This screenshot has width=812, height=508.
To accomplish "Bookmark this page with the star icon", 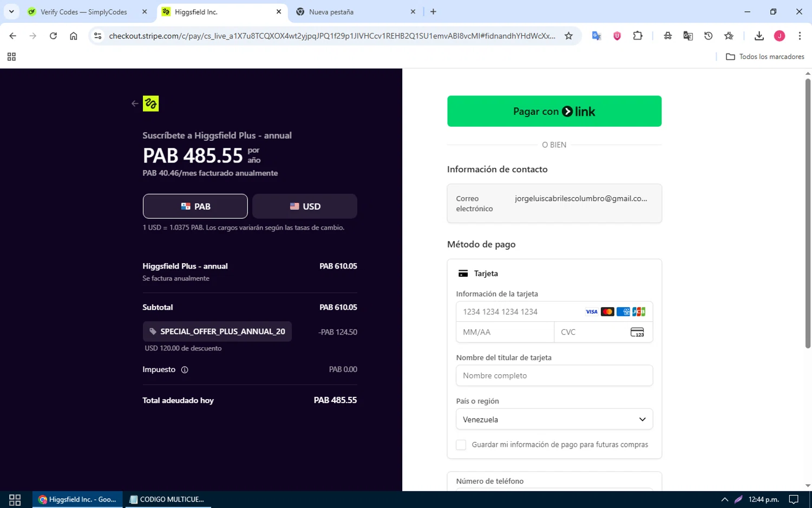I will click(568, 36).
